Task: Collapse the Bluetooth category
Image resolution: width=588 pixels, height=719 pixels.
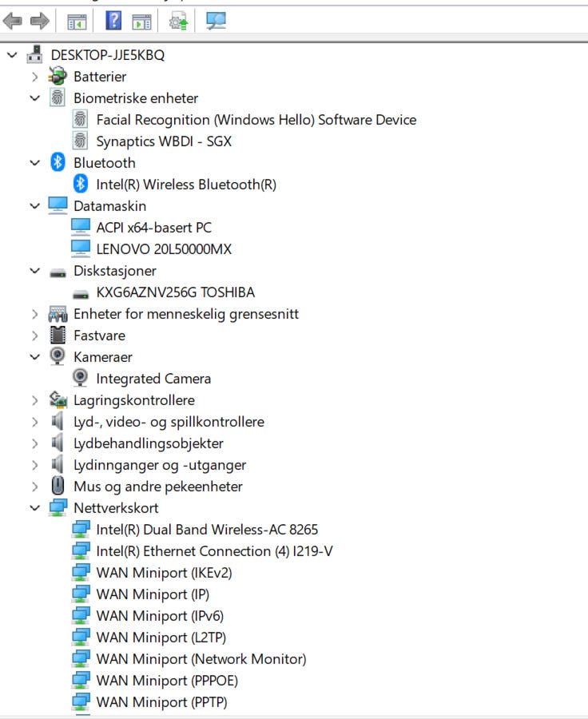Action: (x=35, y=163)
